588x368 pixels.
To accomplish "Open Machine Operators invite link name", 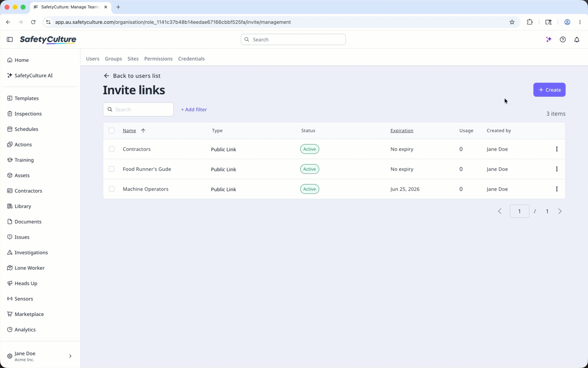I will click(x=146, y=189).
